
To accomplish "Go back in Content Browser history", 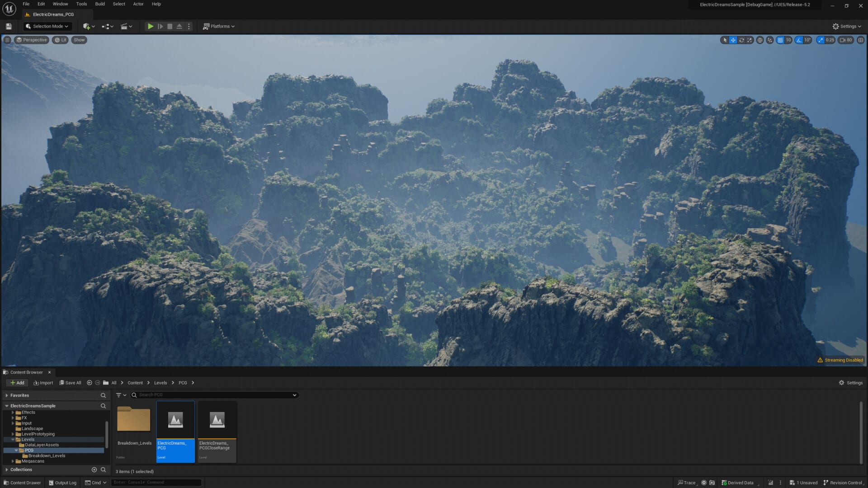I will click(90, 383).
